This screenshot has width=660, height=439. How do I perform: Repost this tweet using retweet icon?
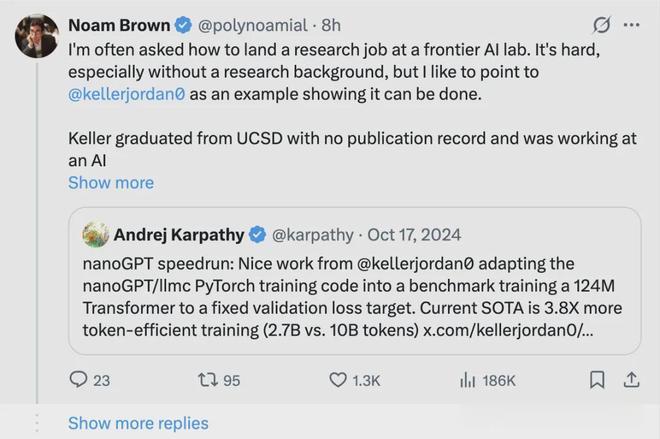pos(206,380)
